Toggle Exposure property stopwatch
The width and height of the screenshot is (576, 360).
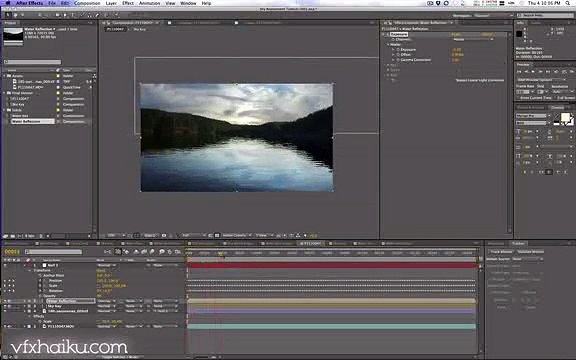pos(398,49)
